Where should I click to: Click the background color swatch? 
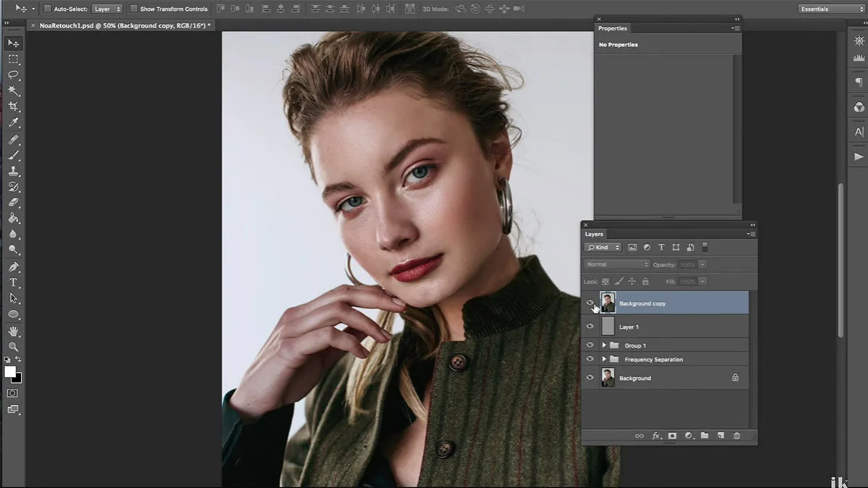coord(18,379)
